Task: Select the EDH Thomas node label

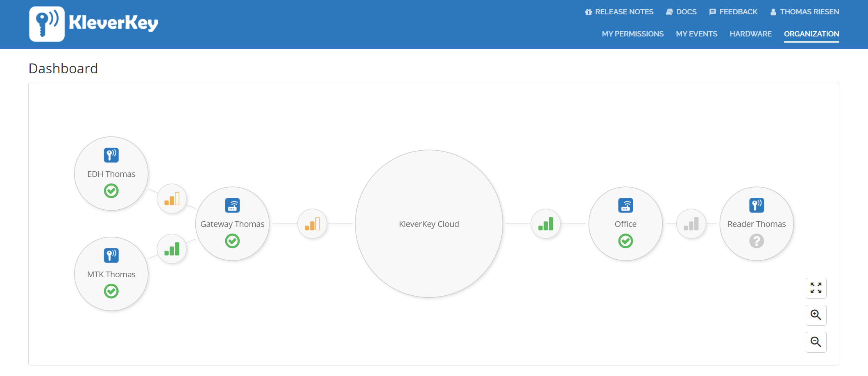Action: pyautogui.click(x=111, y=174)
